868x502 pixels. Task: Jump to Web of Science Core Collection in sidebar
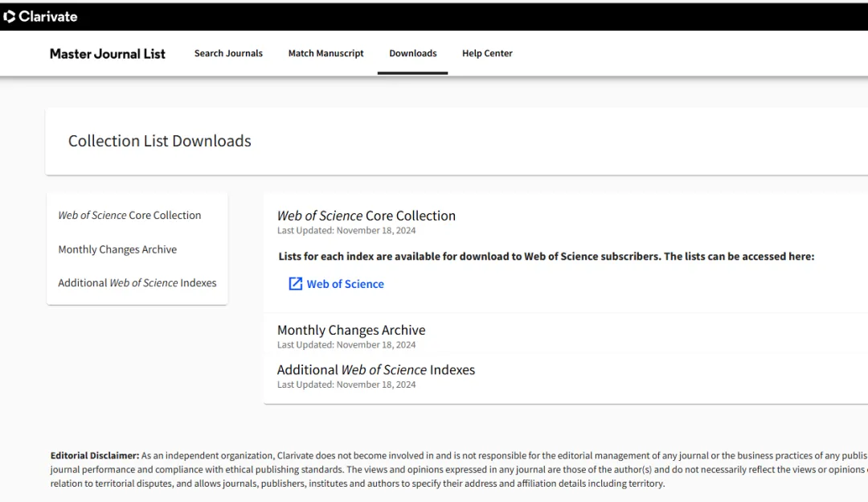coord(129,215)
